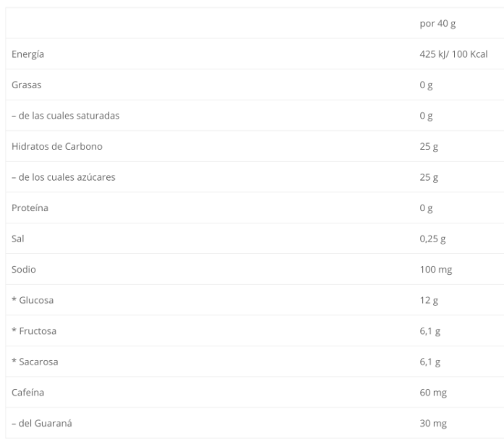The width and height of the screenshot is (504, 444).
Task: Select the Fructosa row label
Action: 34,331
